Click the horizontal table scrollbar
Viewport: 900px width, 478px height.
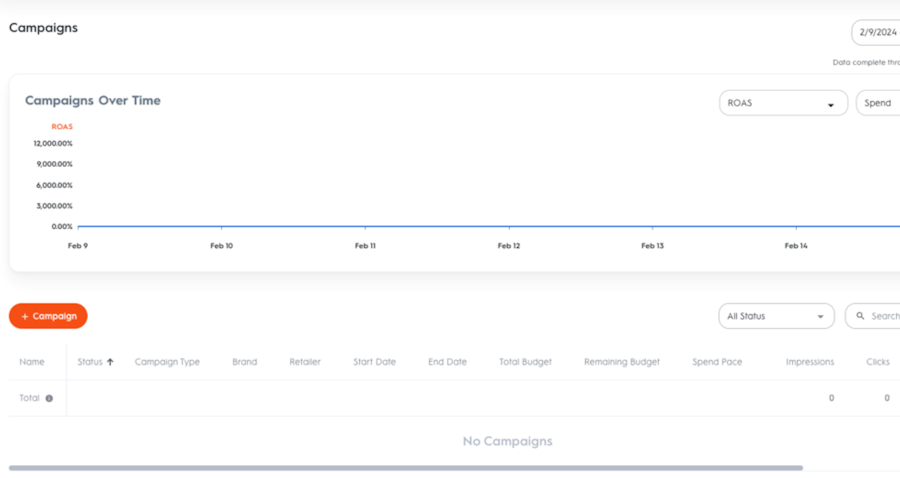[x=405, y=467]
